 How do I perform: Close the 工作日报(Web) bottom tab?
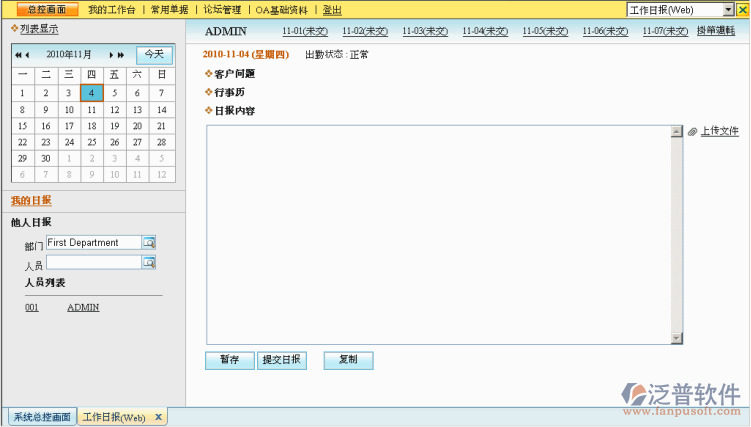158,417
